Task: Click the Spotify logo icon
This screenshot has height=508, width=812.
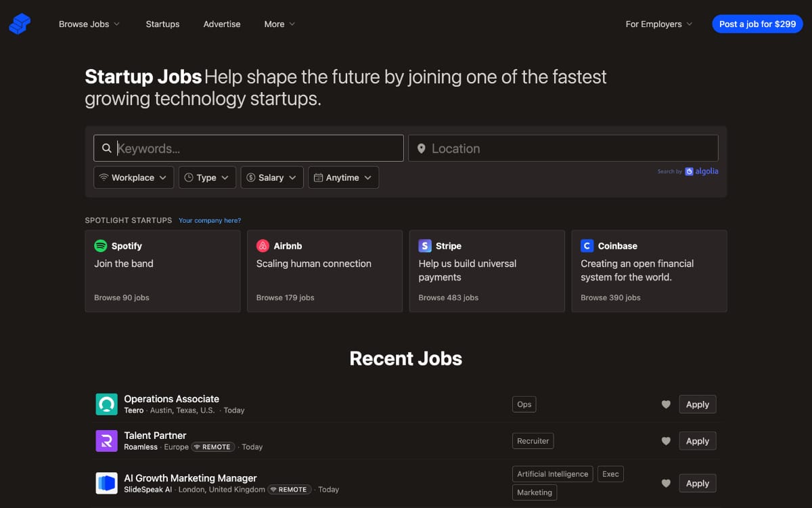Action: click(x=101, y=246)
